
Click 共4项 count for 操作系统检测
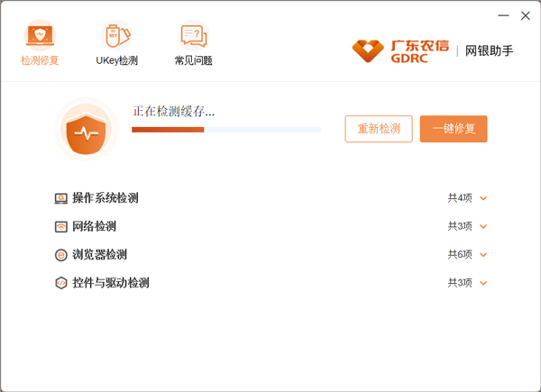point(460,198)
